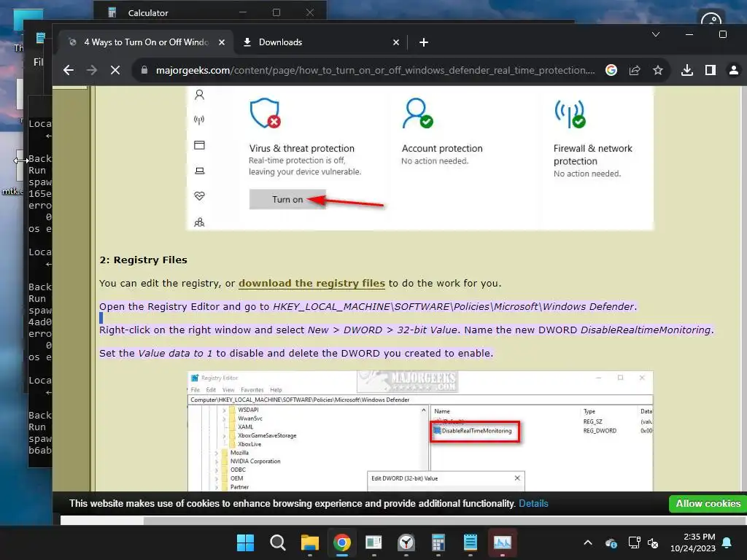Stop loading the page
Screen dimensions: 747x560
point(115,71)
